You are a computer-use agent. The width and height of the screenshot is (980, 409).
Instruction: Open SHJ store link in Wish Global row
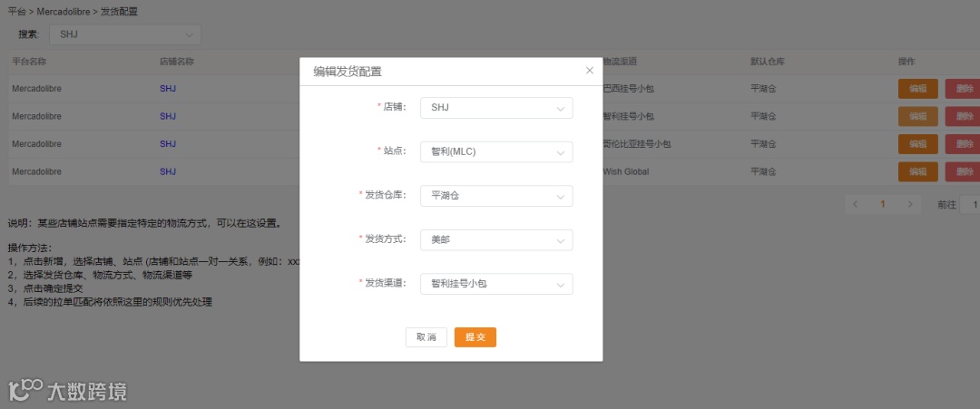[168, 171]
